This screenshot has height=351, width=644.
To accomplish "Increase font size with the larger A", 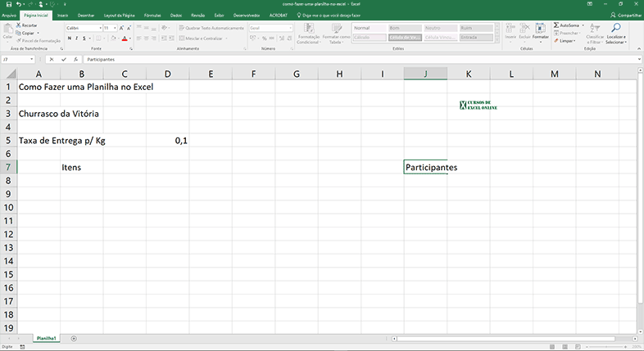I will tap(121, 28).
